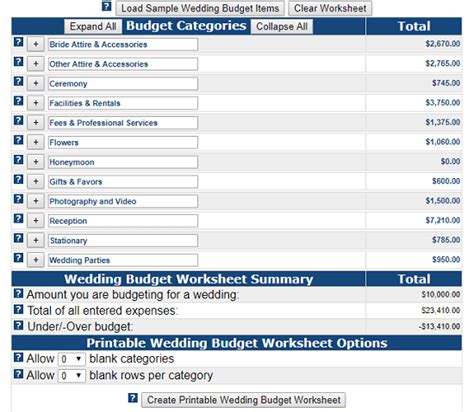Screen dimensions: 474x412
Task: Edit the Bride Attire & Accessories name field
Action: pyautogui.click(x=123, y=45)
